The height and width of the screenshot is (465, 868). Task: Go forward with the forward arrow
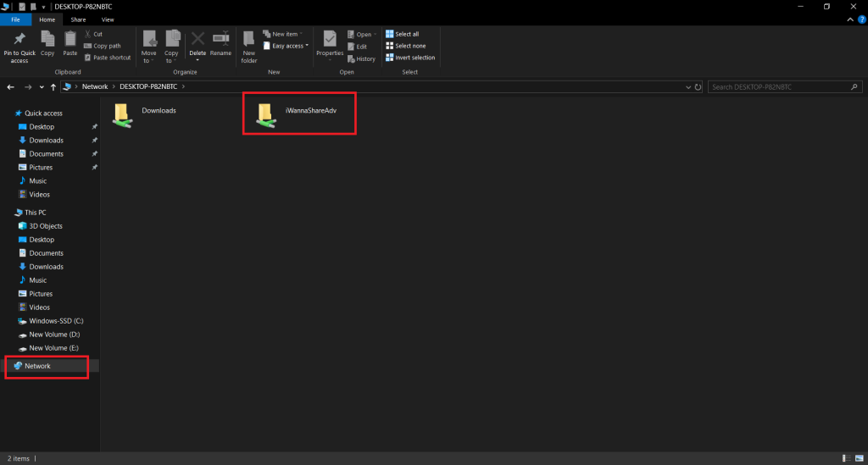pyautogui.click(x=28, y=86)
